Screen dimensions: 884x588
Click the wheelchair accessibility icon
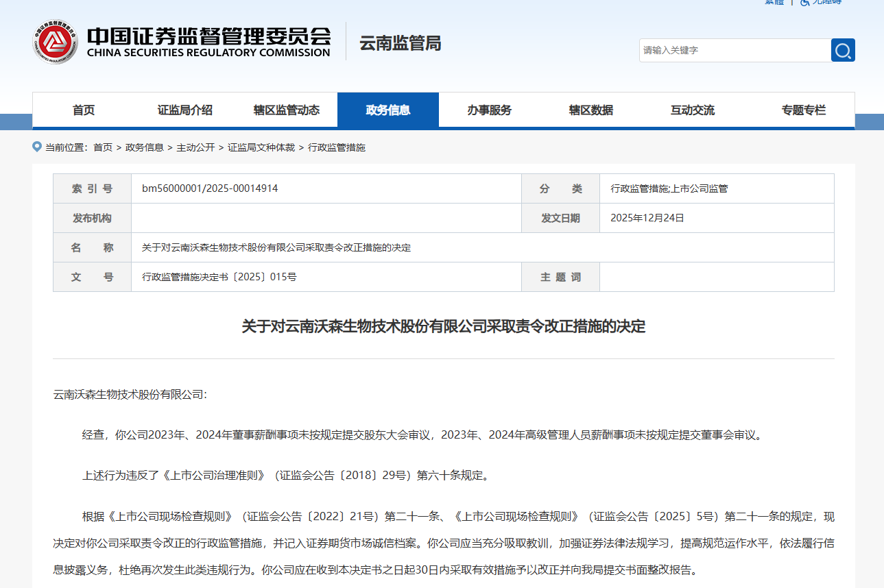(x=804, y=2)
